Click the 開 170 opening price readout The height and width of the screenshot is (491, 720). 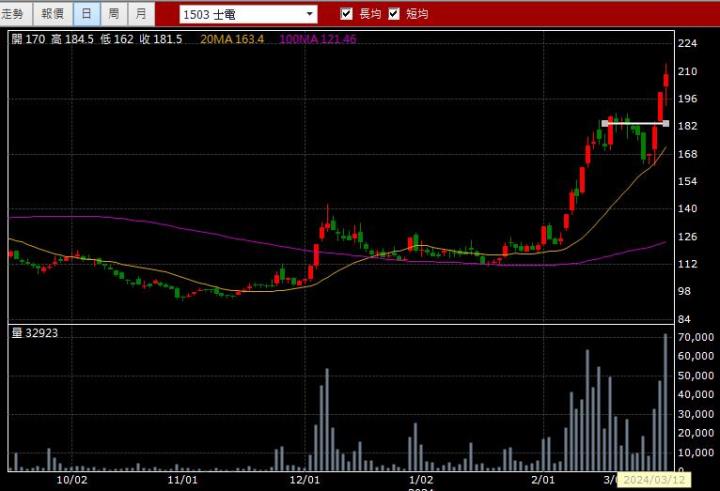[x=27, y=39]
